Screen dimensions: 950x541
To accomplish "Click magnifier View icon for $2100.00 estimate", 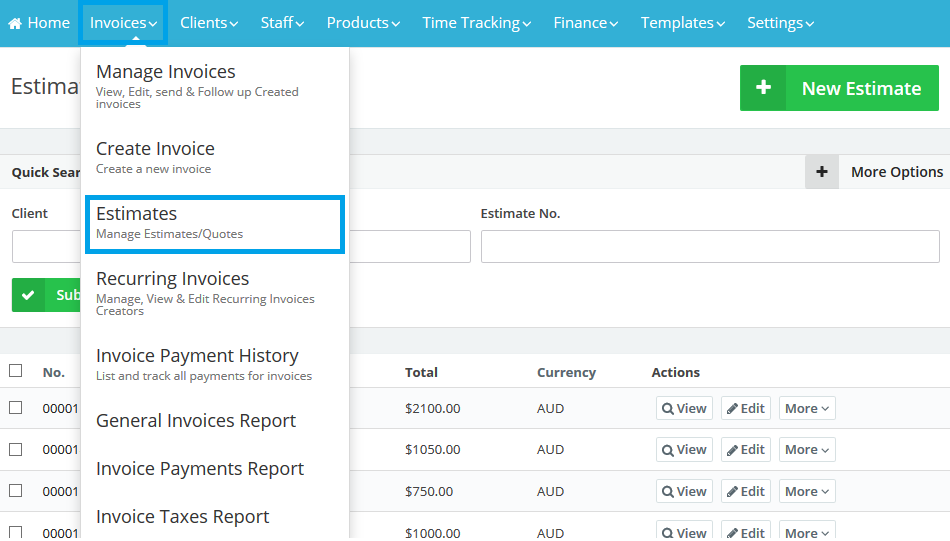I will (x=668, y=409).
